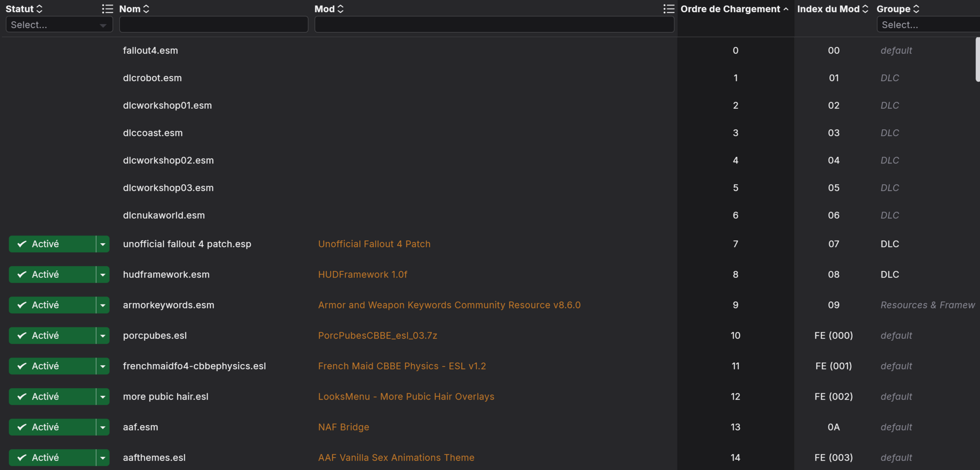Sort by the Mod column header
This screenshot has height=470, width=980.
(329, 9)
